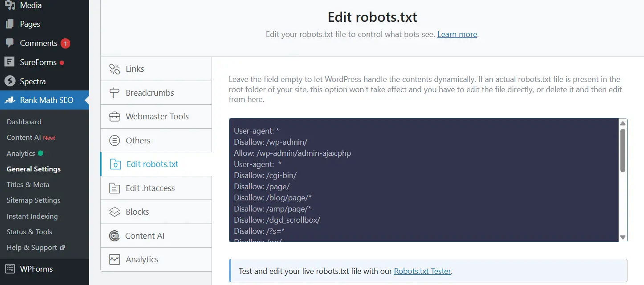The width and height of the screenshot is (644, 285).
Task: Click the down arrow on the editor scrollbar
Action: pos(622,237)
